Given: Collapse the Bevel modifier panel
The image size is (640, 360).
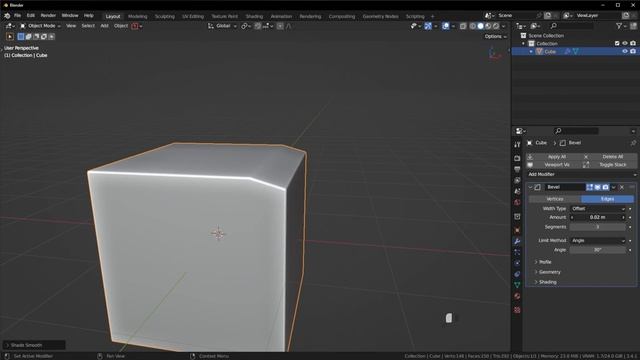Looking at the screenshot, I should [x=530, y=187].
